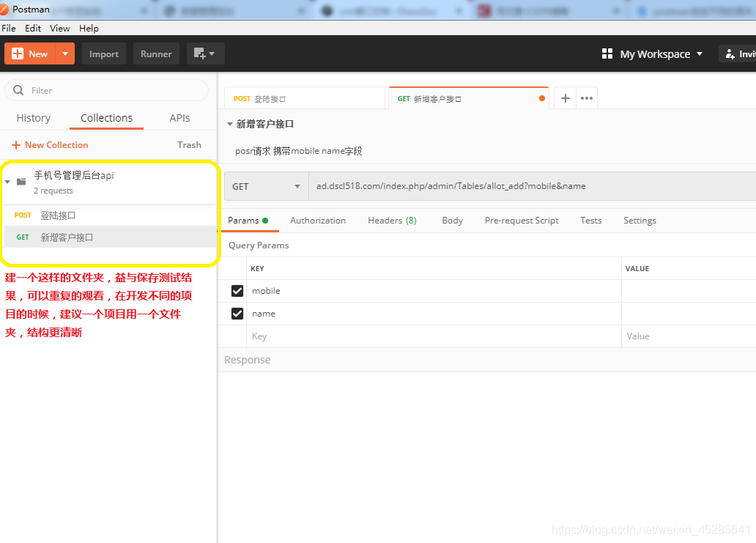Uncheck the mobile parameter checkbox
756x543 pixels.
tap(237, 291)
